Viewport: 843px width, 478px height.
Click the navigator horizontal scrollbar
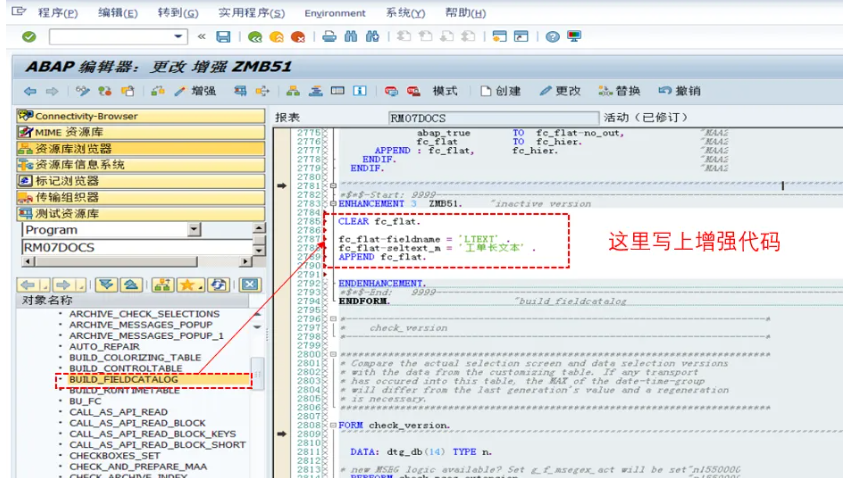[137, 262]
